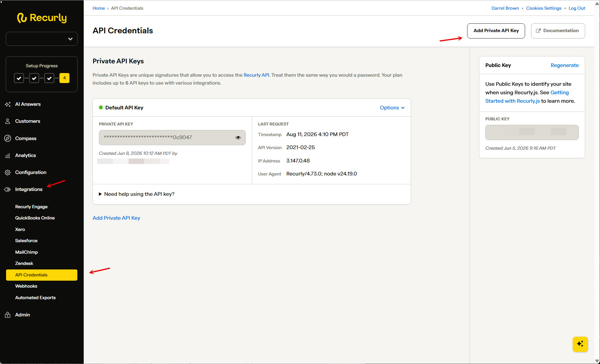
Task: Regenerate the public key
Action: tap(565, 65)
